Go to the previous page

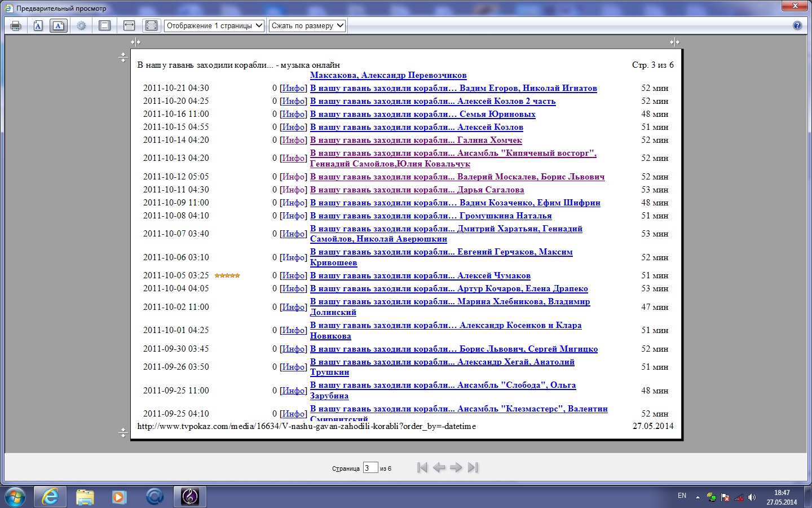click(x=439, y=467)
